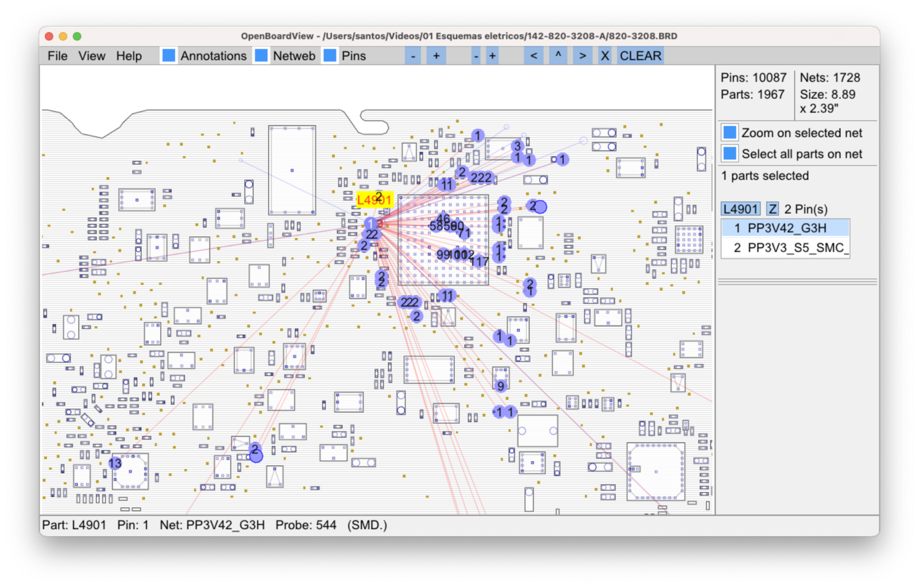Image resolution: width=919 pixels, height=588 pixels.
Task: Click the 'Nets: 1728' statistic
Action: click(x=830, y=78)
